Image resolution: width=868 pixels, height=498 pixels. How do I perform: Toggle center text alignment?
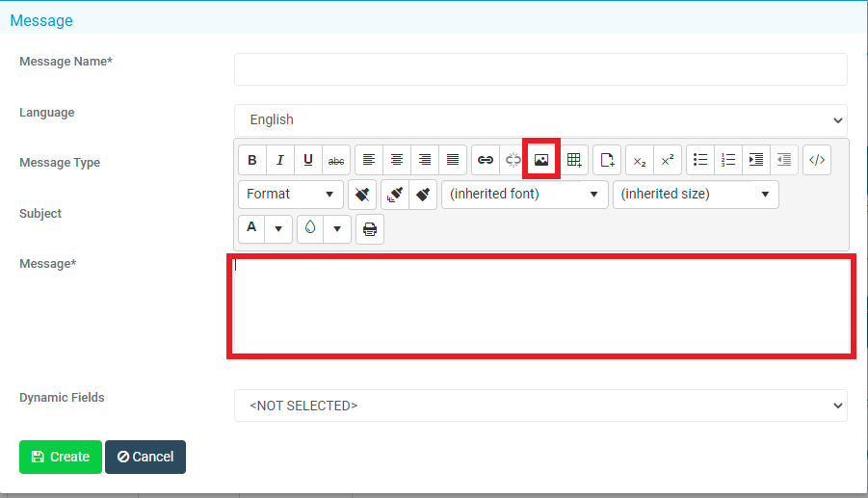396,160
